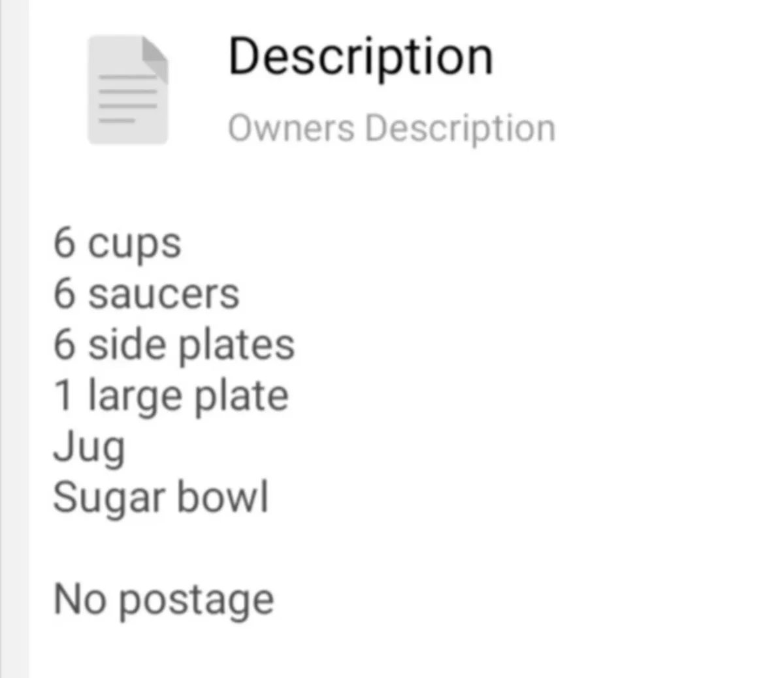The height and width of the screenshot is (678, 784).
Task: Click the word Owners in the subtitle
Action: coord(291,127)
